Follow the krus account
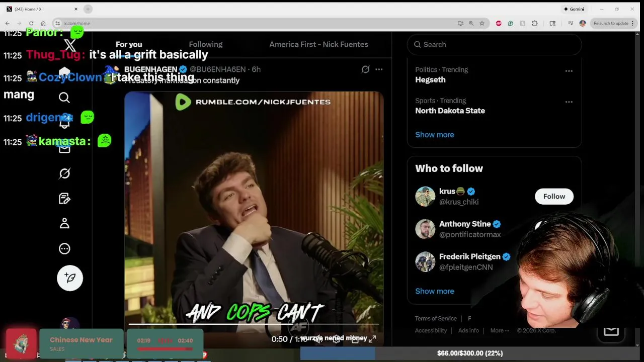 (x=554, y=197)
